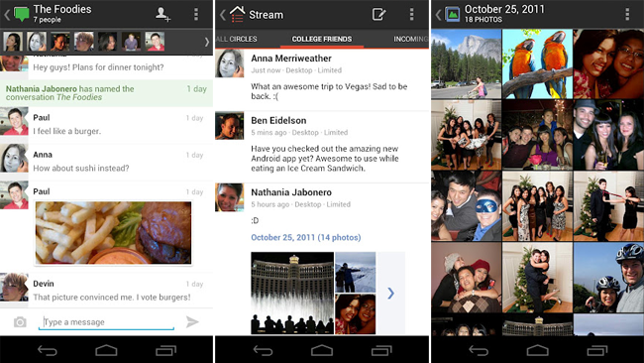The height and width of the screenshot is (363, 644).
Task: Go back from The Foodies conversation
Action: tap(7, 15)
